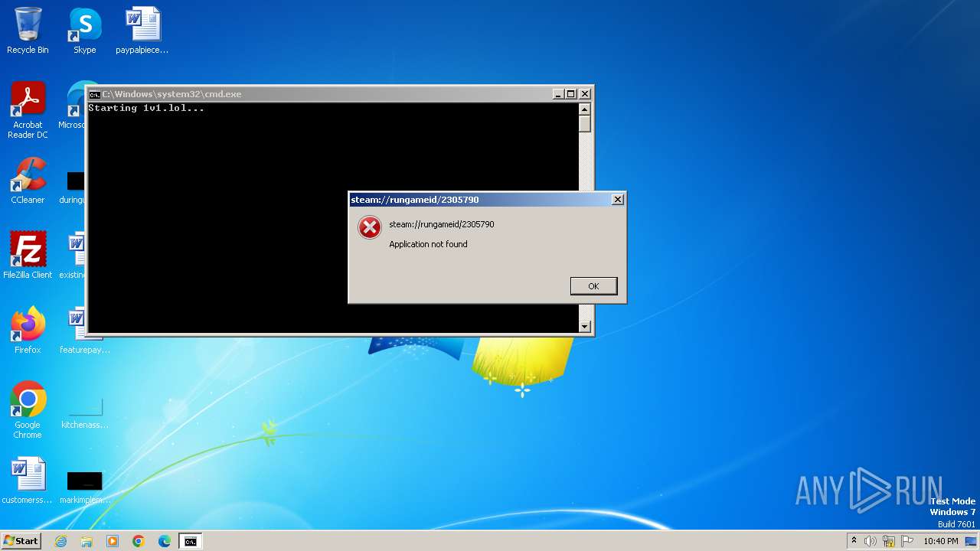Open Windows Media Player from the taskbar

[x=113, y=541]
